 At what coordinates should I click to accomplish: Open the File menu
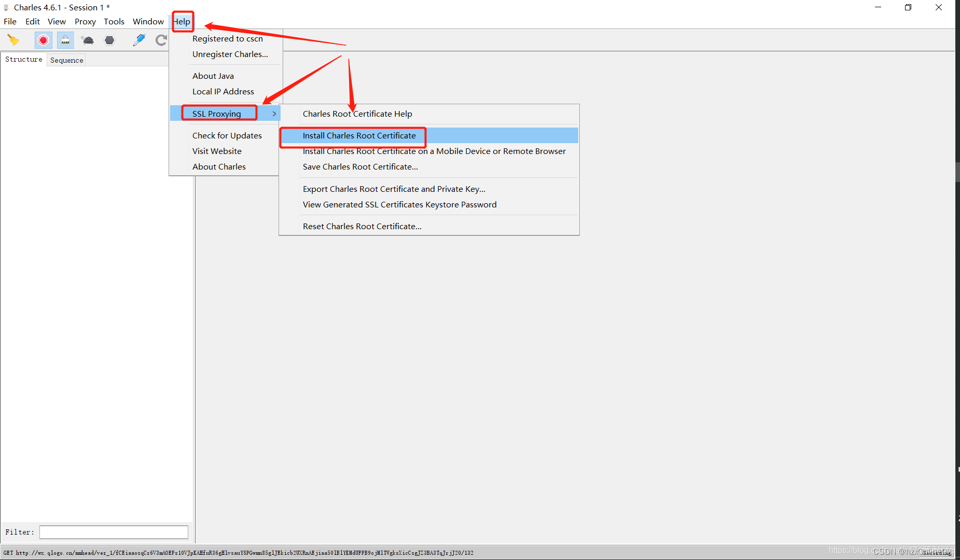10,21
